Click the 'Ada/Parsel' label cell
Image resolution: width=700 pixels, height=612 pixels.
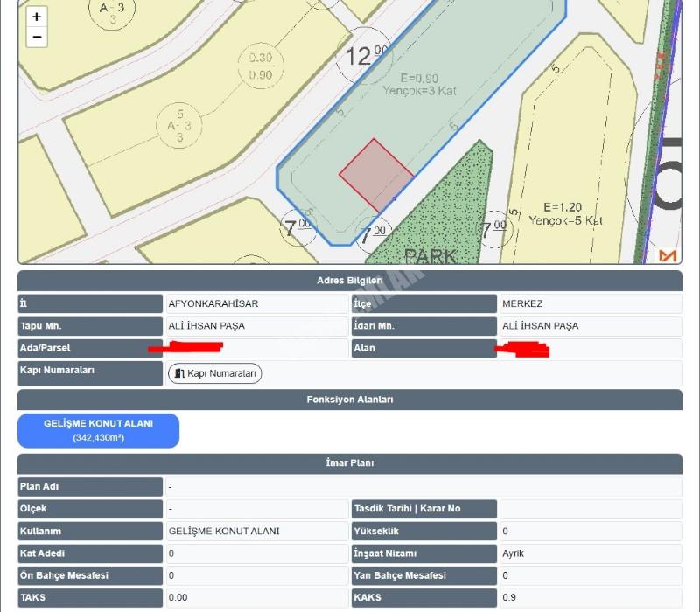[x=90, y=348]
